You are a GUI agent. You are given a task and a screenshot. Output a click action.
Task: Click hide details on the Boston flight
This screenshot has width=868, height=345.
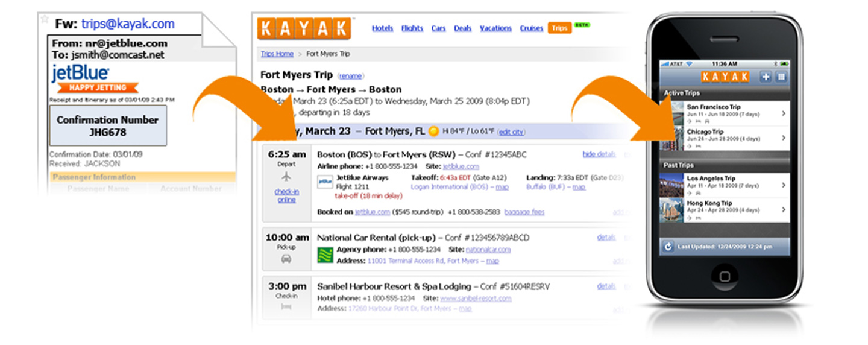599,154
